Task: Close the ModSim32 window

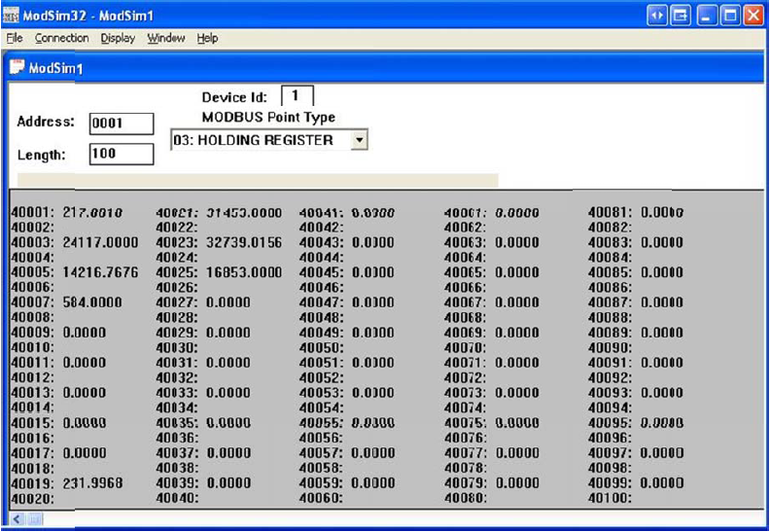Action: coord(753,16)
